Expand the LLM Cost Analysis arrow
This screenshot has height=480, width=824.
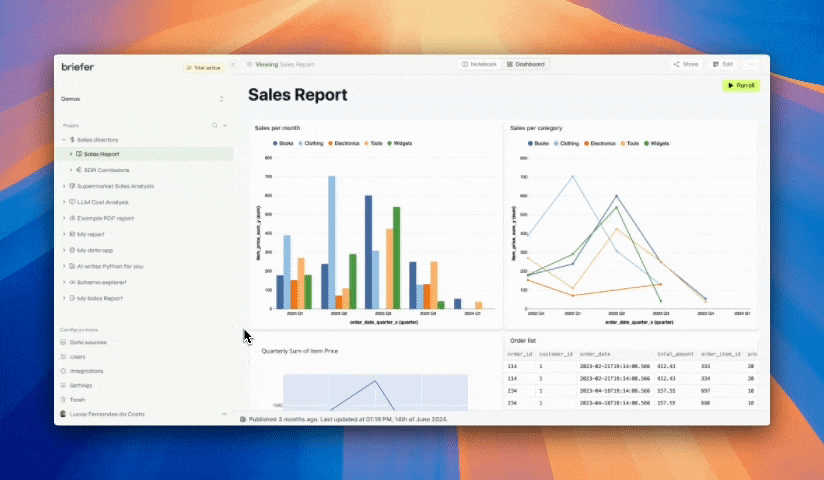[64, 202]
